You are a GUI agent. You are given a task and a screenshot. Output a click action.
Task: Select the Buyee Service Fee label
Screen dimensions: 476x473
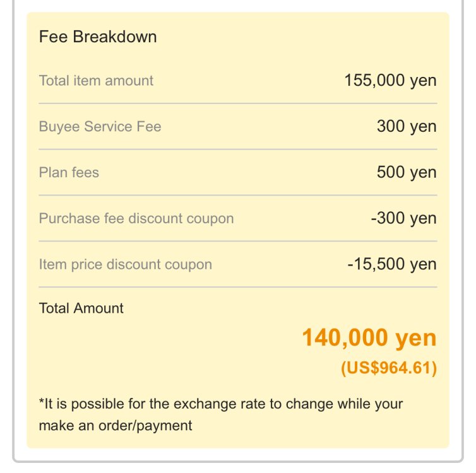(100, 127)
